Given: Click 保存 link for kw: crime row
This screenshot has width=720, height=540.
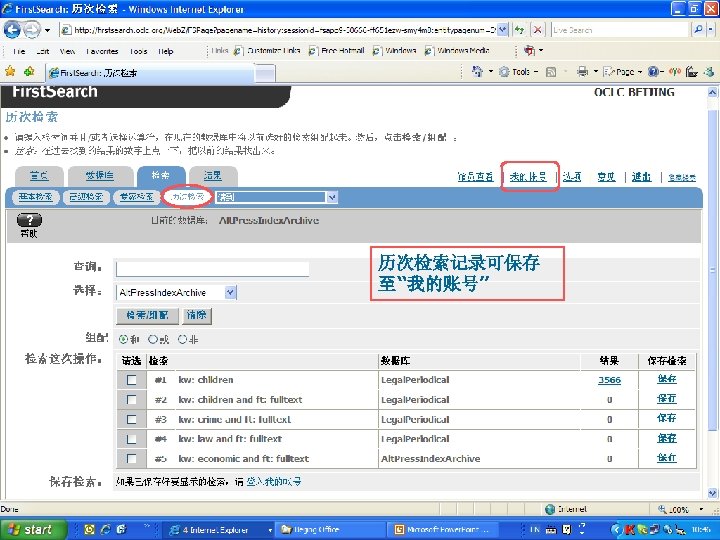Looking at the screenshot, I should (666, 418).
